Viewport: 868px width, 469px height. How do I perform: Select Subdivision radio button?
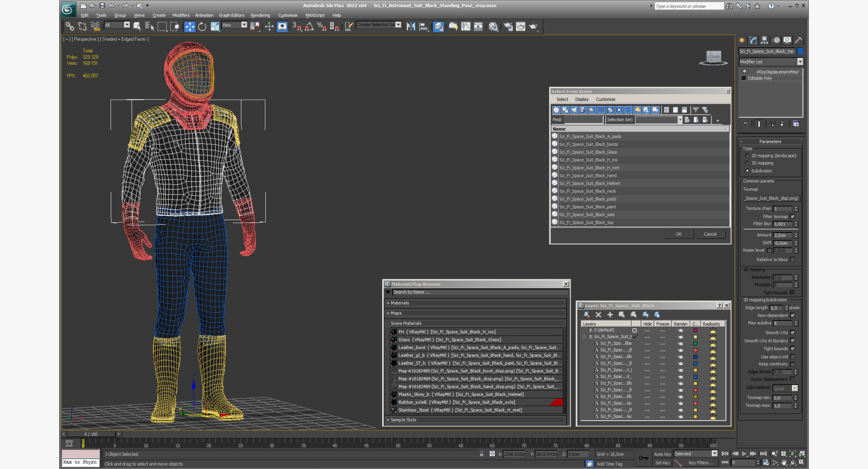coord(747,171)
